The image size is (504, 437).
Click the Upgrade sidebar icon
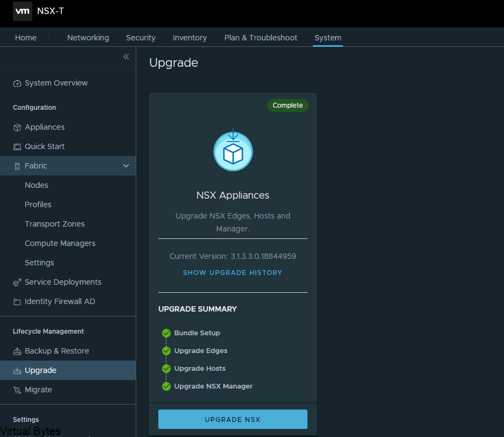click(x=17, y=371)
